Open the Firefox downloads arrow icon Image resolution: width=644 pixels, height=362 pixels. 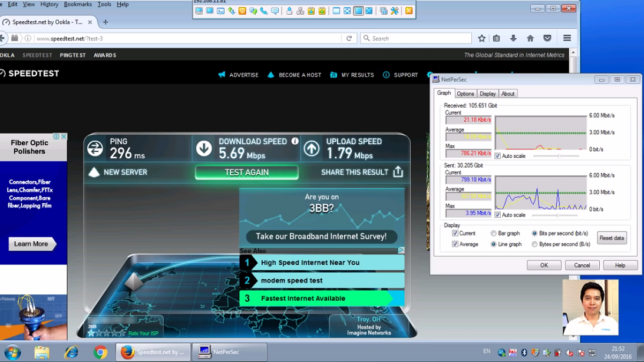click(513, 38)
